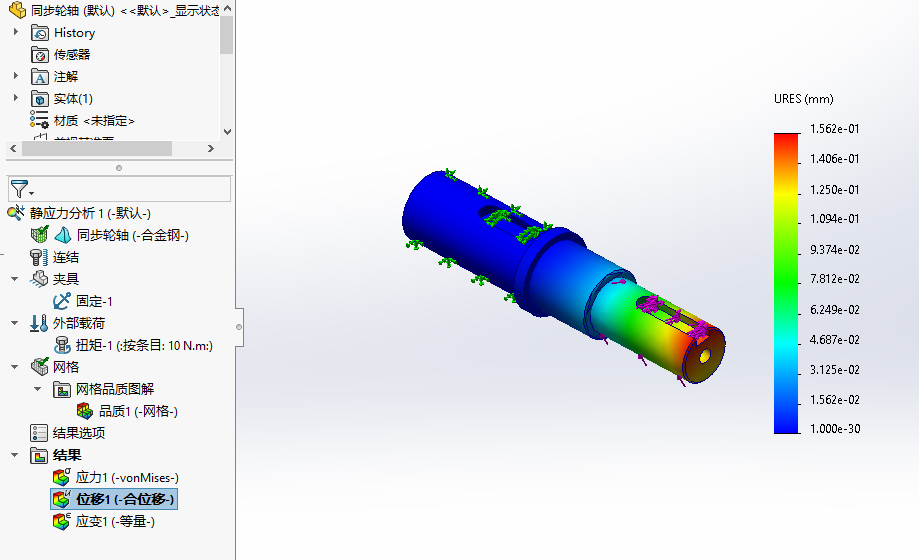Select the 注解 annotations icon
Image resolution: width=919 pixels, height=560 pixels.
point(40,77)
